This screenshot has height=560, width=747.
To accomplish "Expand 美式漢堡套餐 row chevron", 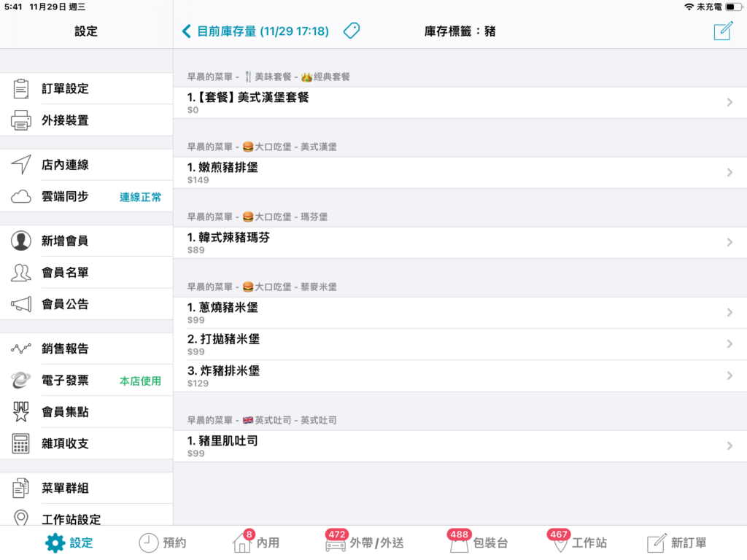I will pyautogui.click(x=729, y=102).
